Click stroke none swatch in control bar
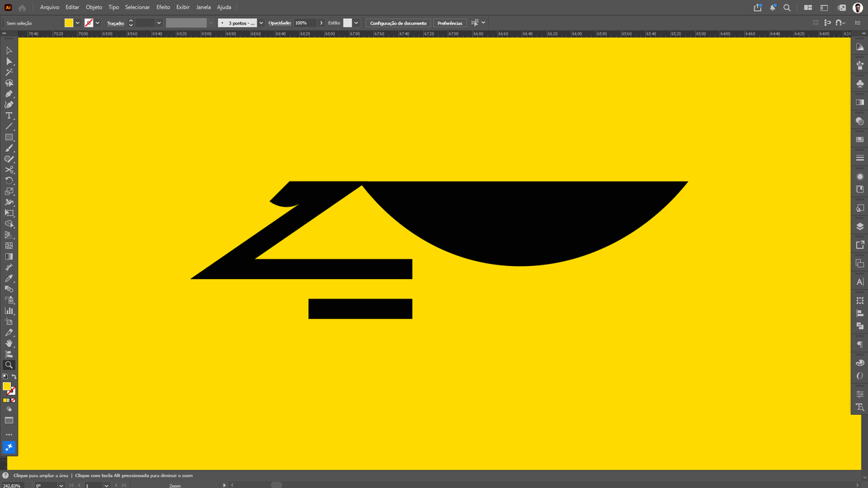The width and height of the screenshot is (868, 488). pyautogui.click(x=88, y=23)
